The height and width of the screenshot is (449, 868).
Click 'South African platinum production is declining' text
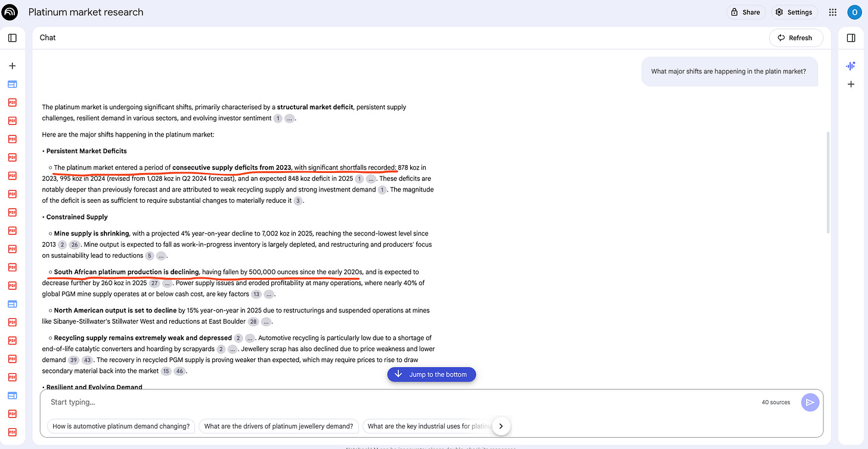tap(126, 272)
